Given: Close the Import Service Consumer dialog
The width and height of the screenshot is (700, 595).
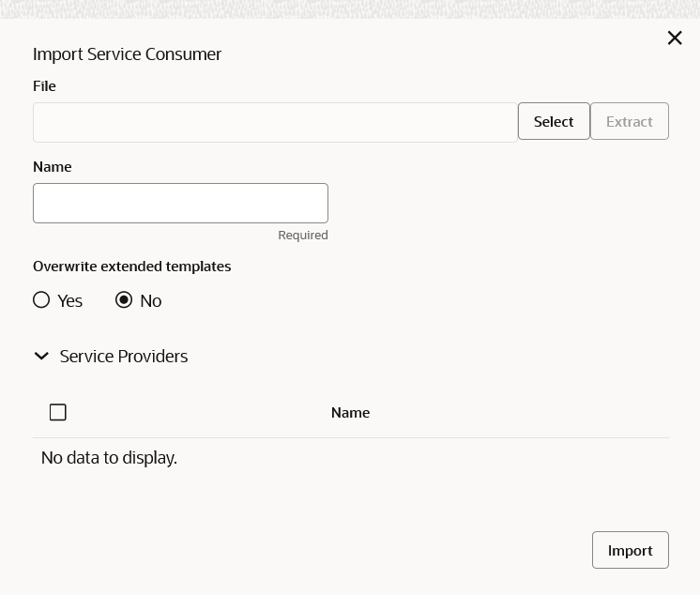Looking at the screenshot, I should point(675,38).
